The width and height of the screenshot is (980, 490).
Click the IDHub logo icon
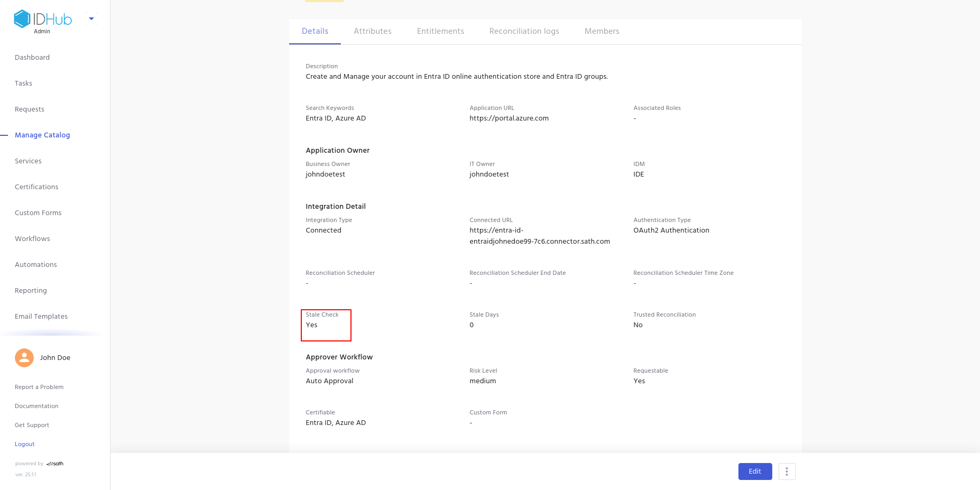tap(22, 19)
